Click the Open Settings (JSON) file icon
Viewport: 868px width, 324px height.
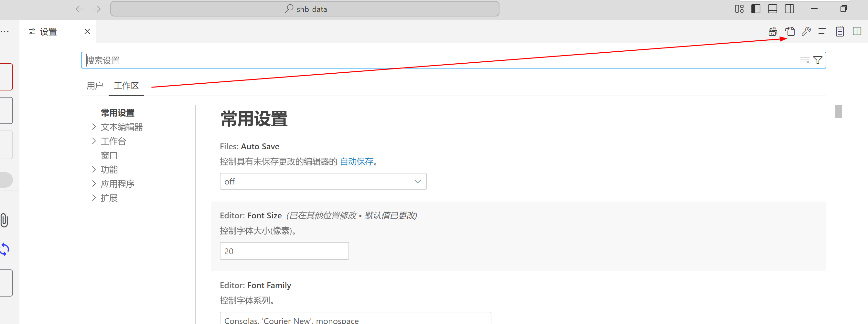[x=789, y=32]
